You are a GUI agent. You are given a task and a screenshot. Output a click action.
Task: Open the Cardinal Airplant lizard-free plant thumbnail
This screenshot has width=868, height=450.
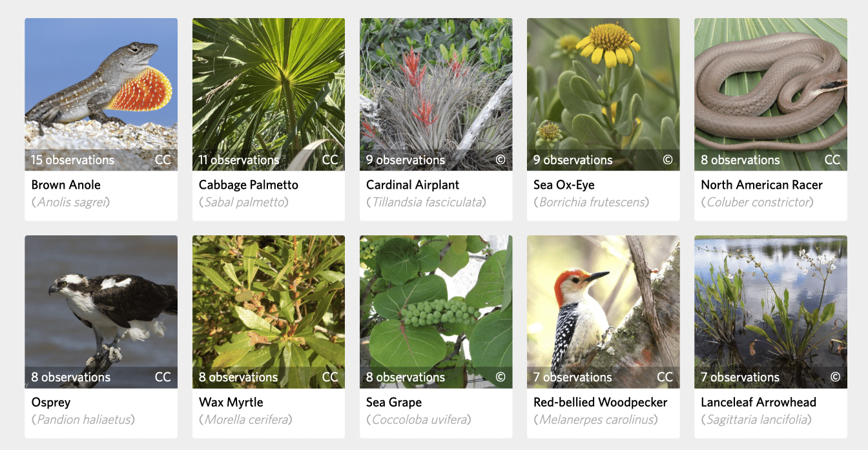pyautogui.click(x=436, y=94)
